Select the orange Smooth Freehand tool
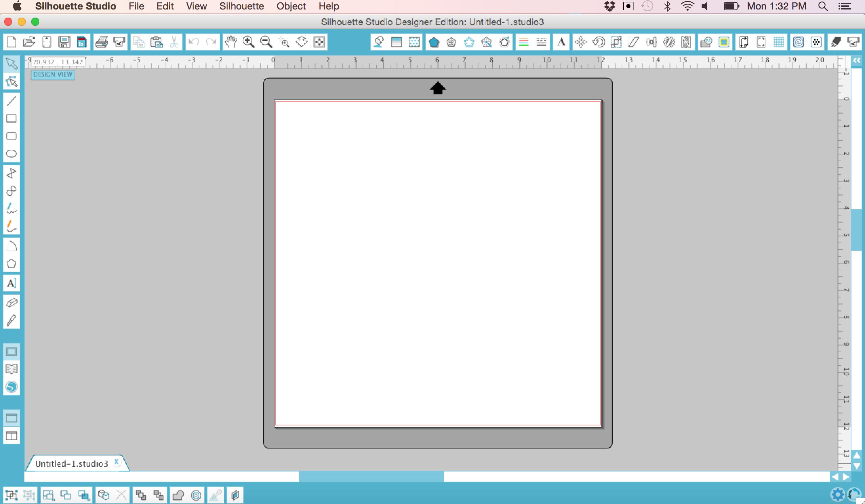This screenshot has height=504, width=865. 11,226
